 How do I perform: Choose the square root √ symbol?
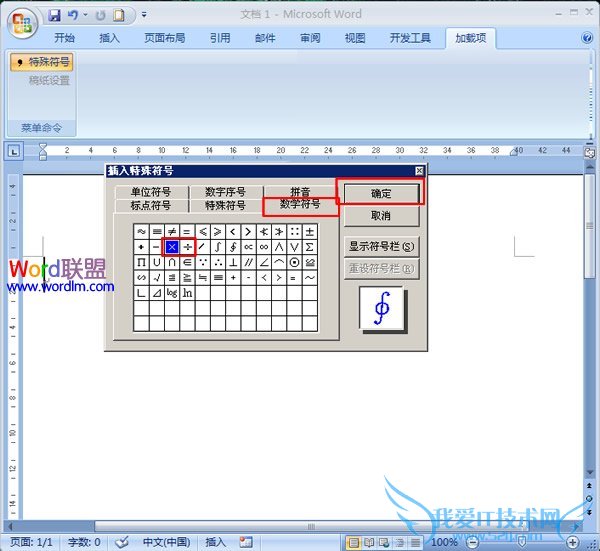point(157,277)
